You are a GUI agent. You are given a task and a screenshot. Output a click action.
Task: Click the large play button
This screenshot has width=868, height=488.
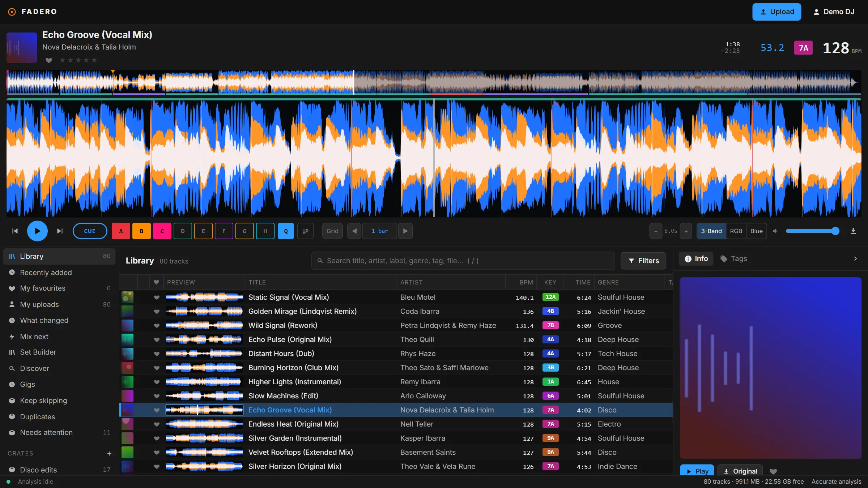pos(37,231)
